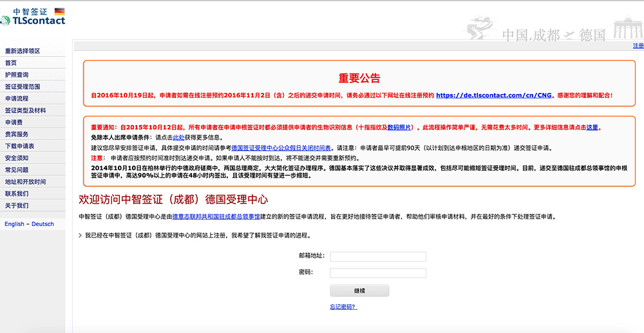Click the 数码照片 link
The image size is (644, 333).
(400, 128)
